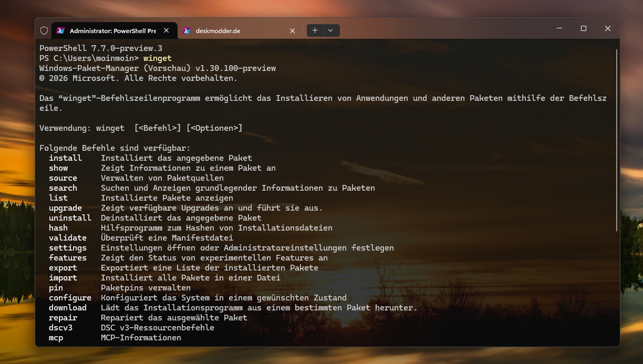Click the 'settings' command name
Viewport: 643px width, 364px height.
68,248
